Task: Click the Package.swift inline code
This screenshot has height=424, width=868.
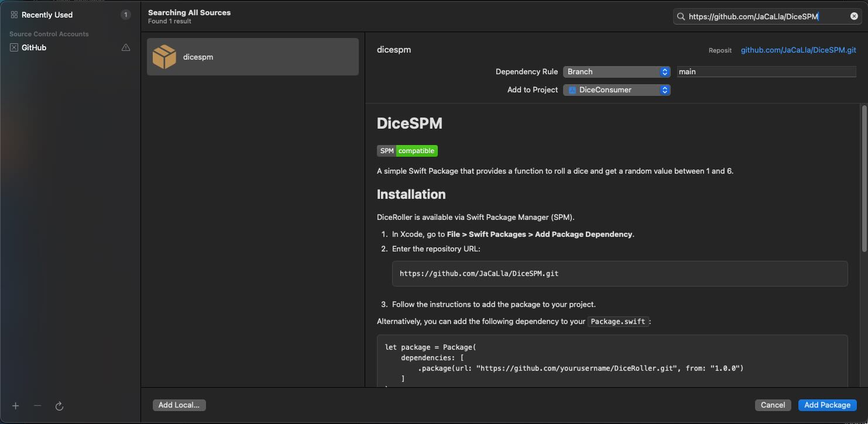Action: 618,322
